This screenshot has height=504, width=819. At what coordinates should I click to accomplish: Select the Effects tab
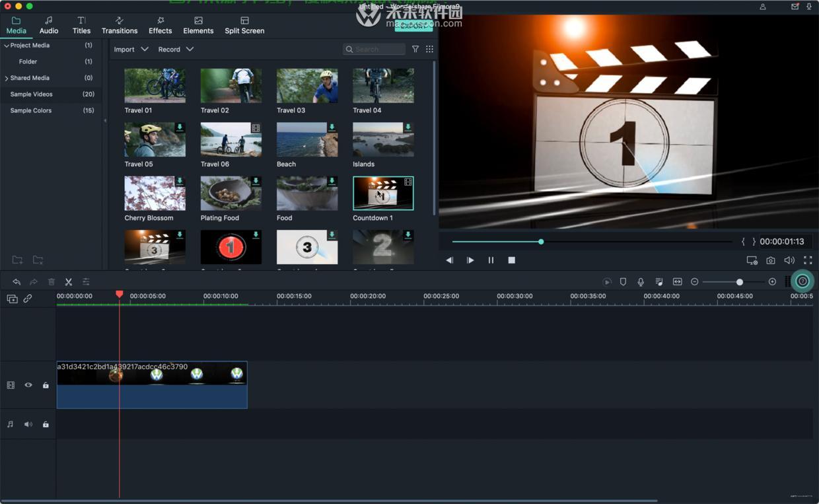[160, 25]
